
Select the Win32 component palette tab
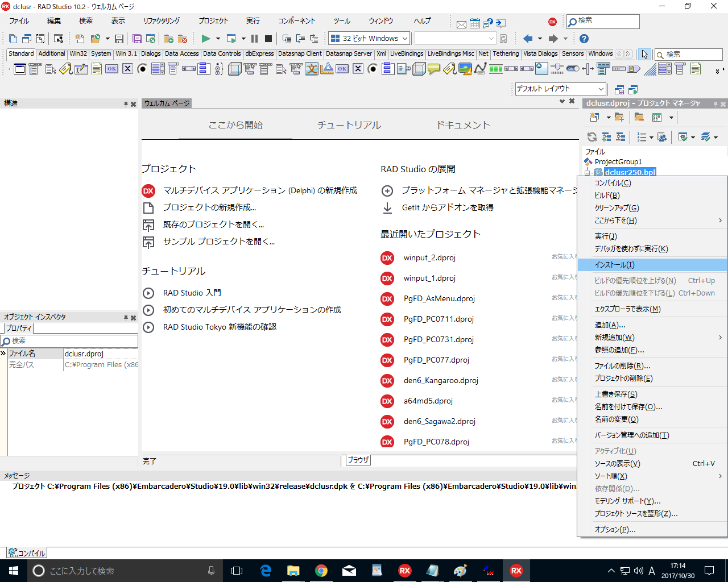coord(78,54)
